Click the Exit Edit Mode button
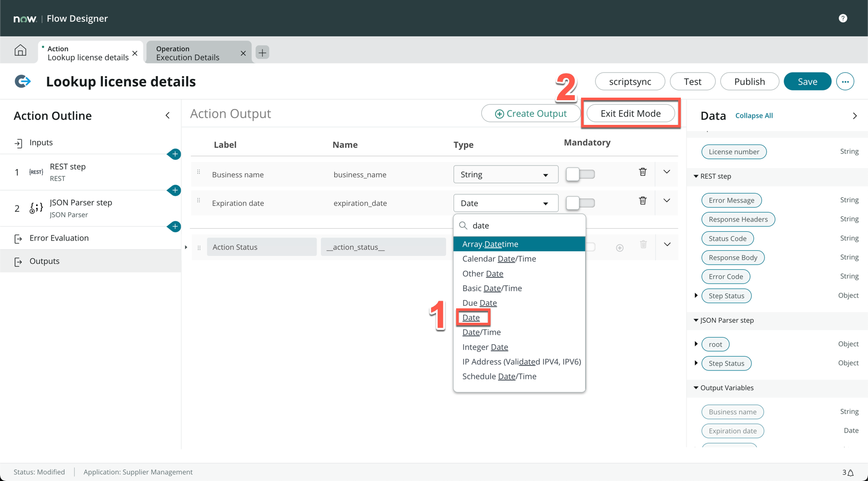Image resolution: width=868 pixels, height=481 pixels. click(x=630, y=114)
